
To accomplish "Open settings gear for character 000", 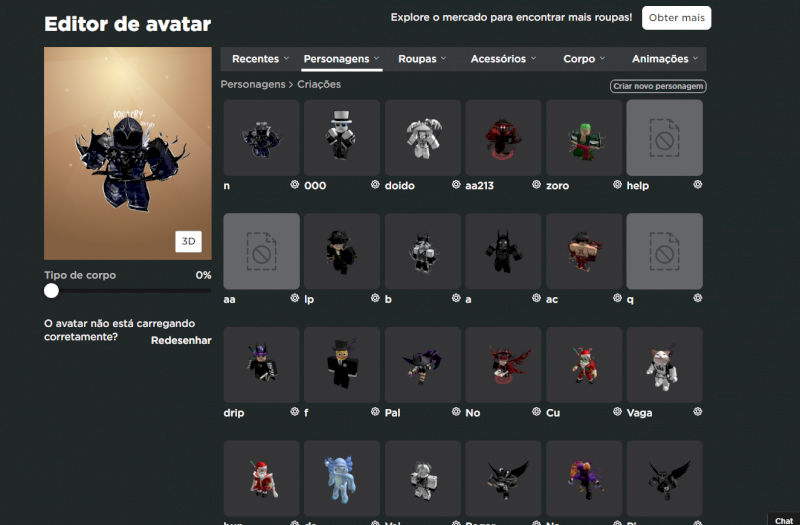I will (375, 185).
